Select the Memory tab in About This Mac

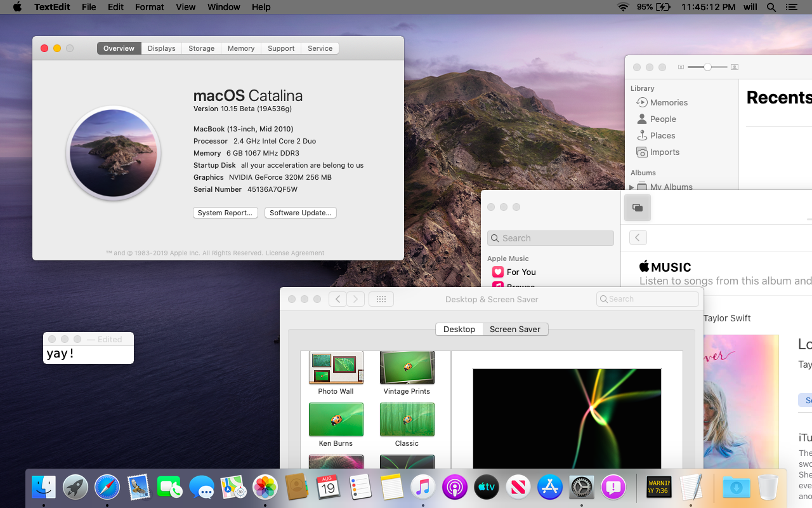pos(241,48)
